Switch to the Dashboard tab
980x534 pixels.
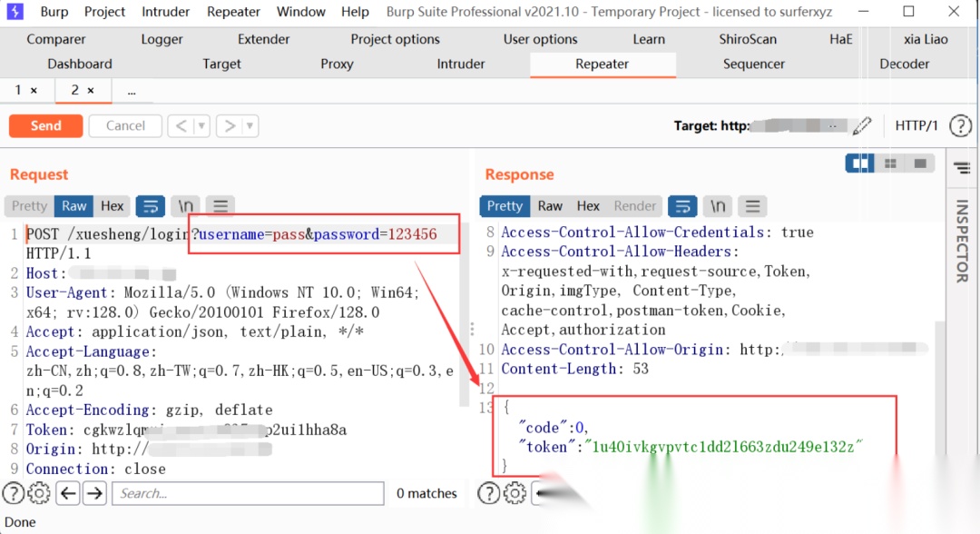[x=80, y=64]
